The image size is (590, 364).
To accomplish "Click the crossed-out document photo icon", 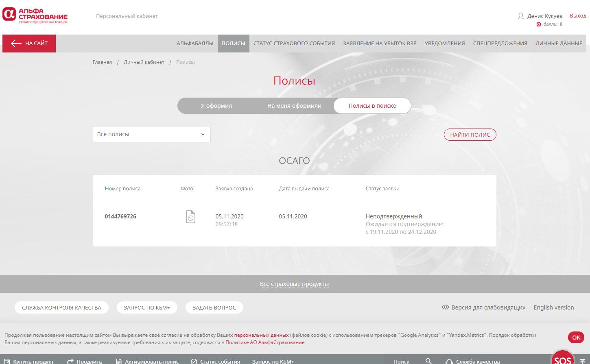I will tap(190, 217).
